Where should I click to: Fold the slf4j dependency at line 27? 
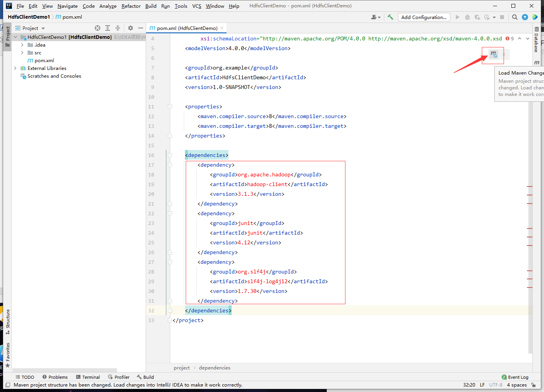(x=170, y=262)
